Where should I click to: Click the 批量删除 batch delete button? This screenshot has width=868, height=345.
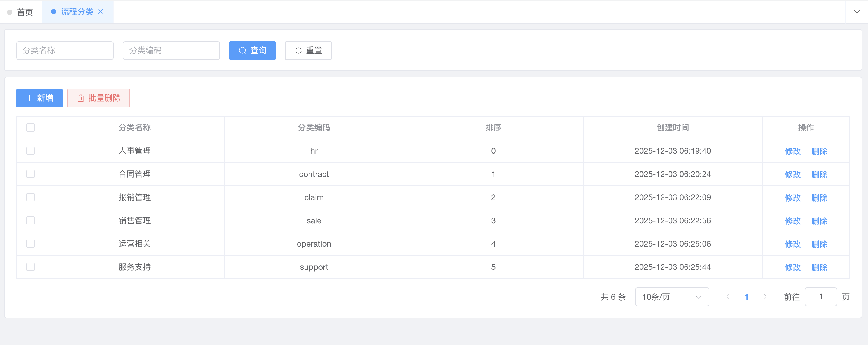[x=98, y=98]
